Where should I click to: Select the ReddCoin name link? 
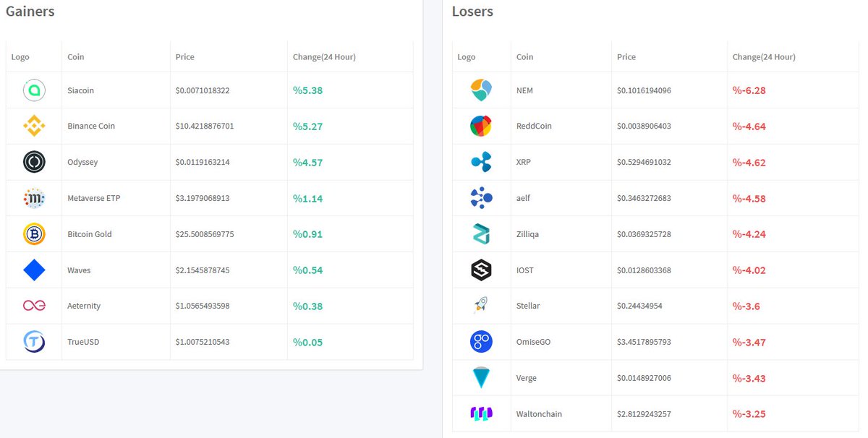(533, 126)
